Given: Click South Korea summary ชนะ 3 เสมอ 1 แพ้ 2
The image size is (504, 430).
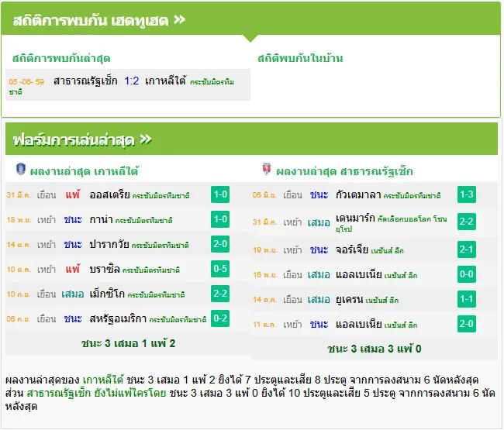Looking at the screenshot, I should tap(128, 343).
